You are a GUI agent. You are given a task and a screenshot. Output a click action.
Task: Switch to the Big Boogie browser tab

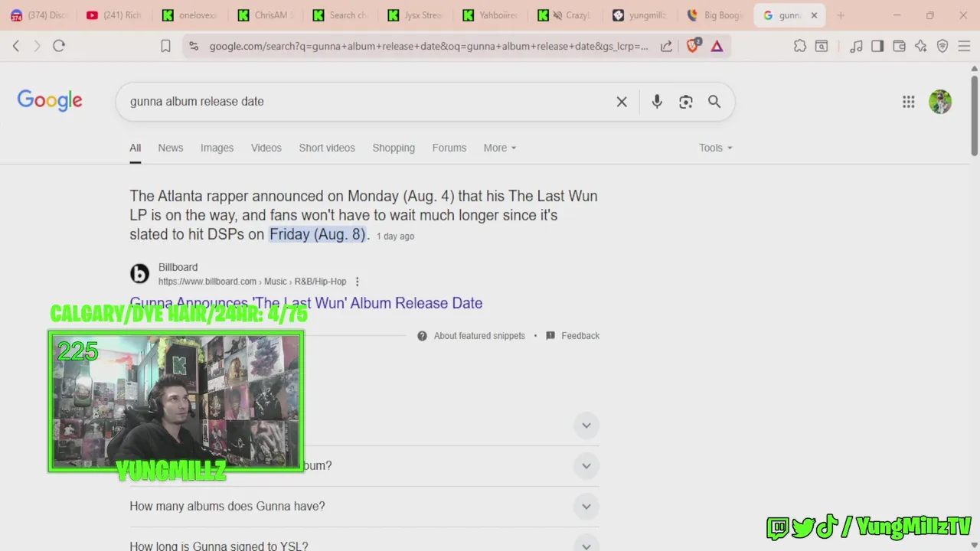pos(714,15)
